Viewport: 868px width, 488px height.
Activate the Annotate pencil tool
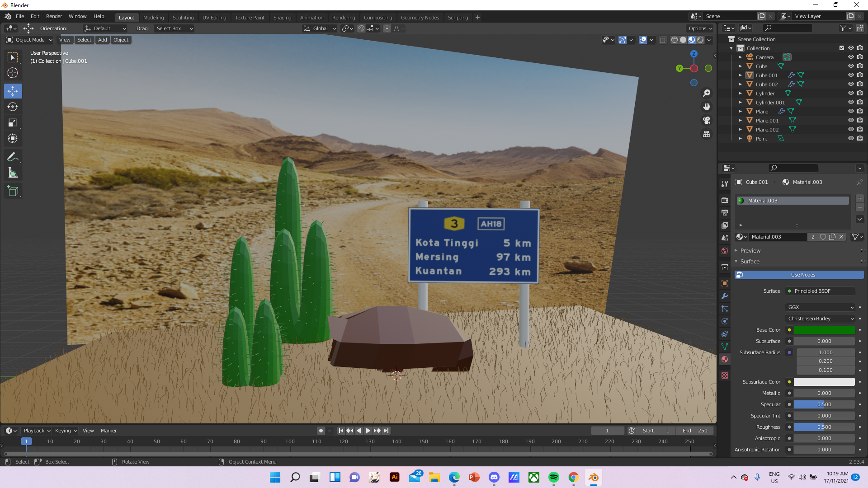[x=13, y=157]
